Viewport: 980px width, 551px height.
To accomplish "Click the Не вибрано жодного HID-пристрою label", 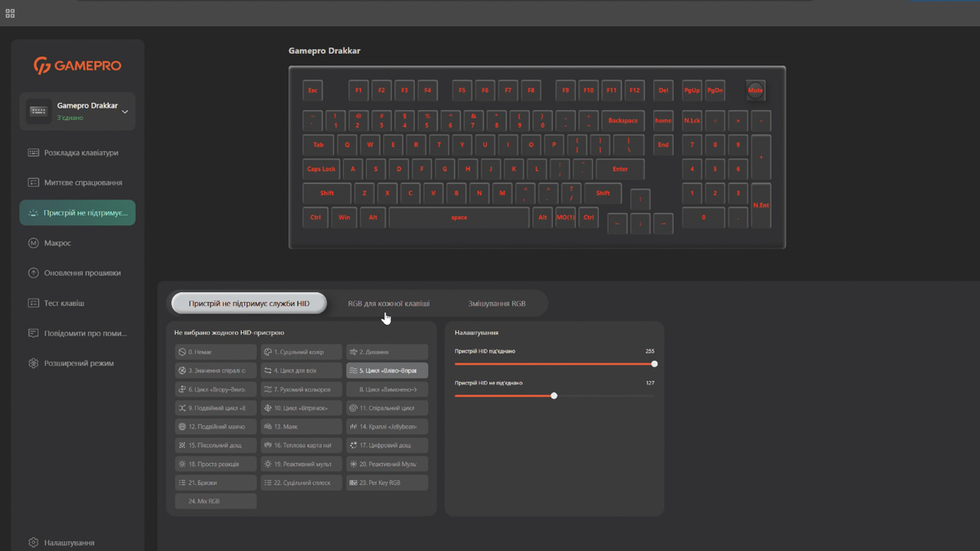I will [x=229, y=333].
